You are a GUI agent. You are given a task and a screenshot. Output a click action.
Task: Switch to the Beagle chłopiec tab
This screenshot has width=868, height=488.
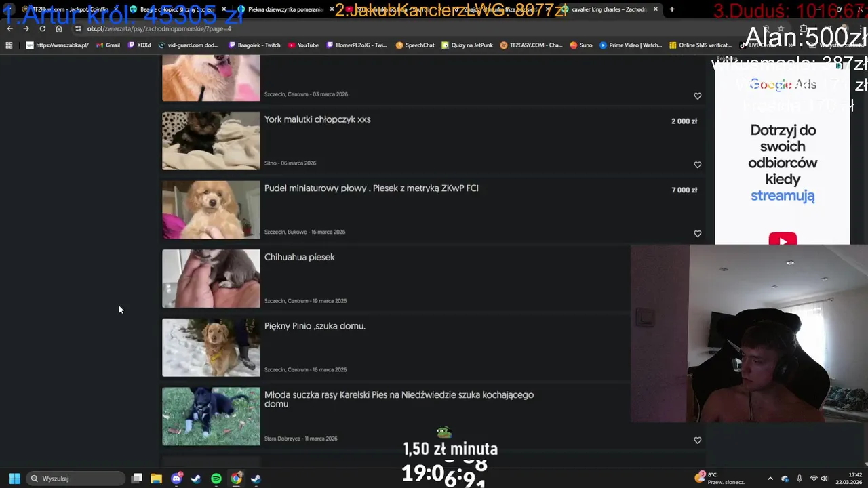[176, 9]
